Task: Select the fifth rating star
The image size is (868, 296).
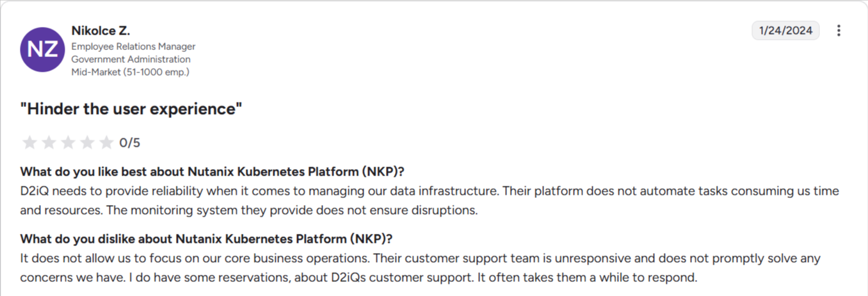Action: pos(106,142)
